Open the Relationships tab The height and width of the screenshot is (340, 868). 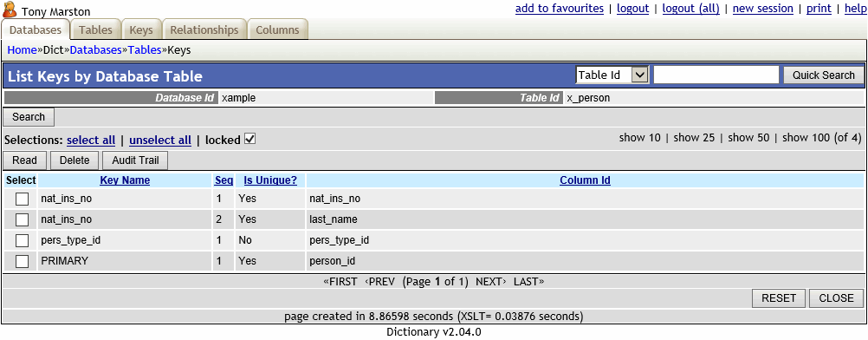pyautogui.click(x=204, y=30)
